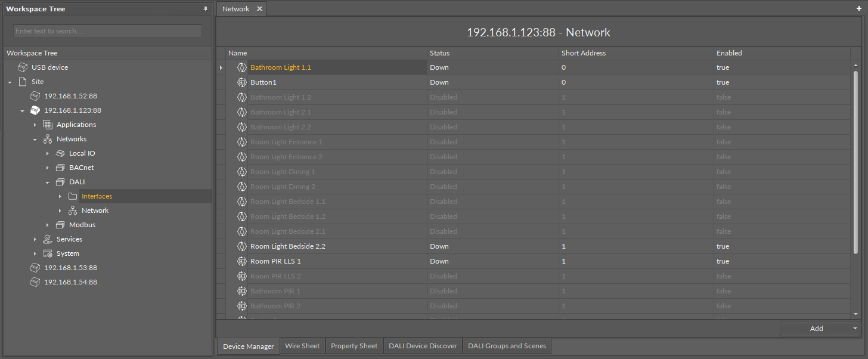Click the 192.168.1.54:88 device icon

click(x=35, y=282)
